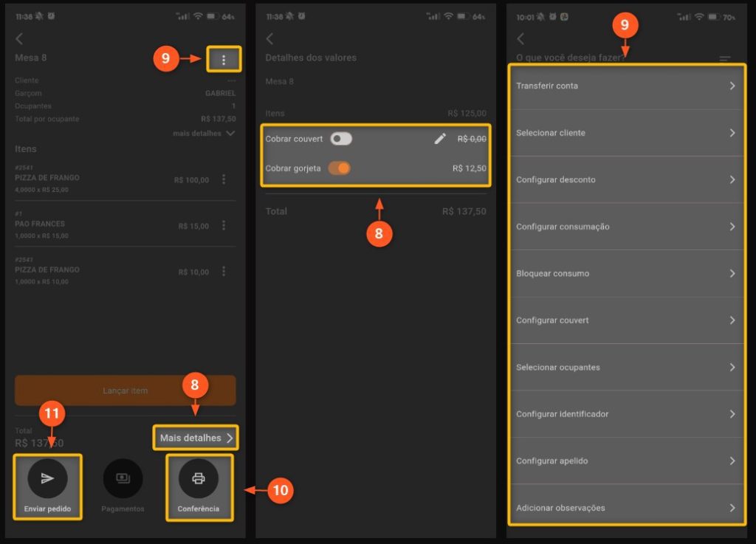Open Mais detalhes next to the total
756x544 pixels.
tap(196, 438)
